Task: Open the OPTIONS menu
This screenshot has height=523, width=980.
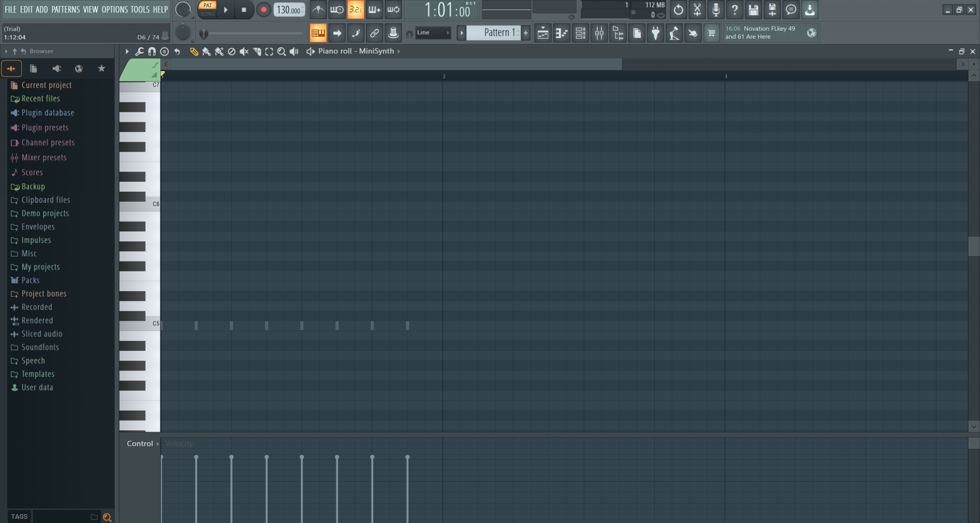Action: point(115,10)
